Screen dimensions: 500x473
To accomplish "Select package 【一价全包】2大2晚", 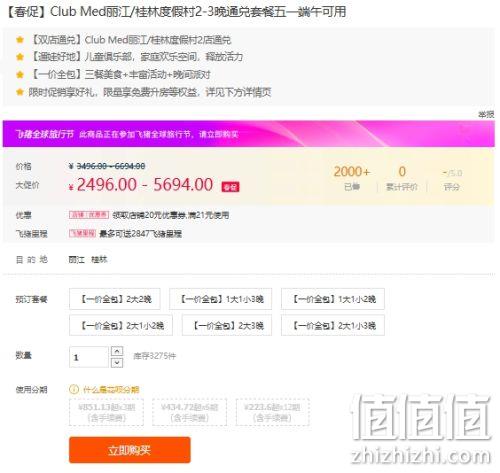I will (x=115, y=299).
